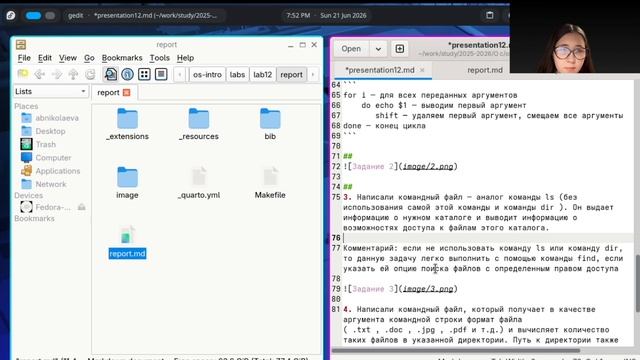This screenshot has height=360, width=640.
Task: Expand path bar left chevron
Action: 180,75
